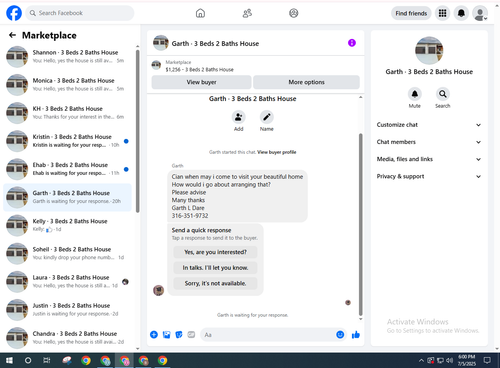Click the More options button
The image size is (500, 368).
click(306, 82)
